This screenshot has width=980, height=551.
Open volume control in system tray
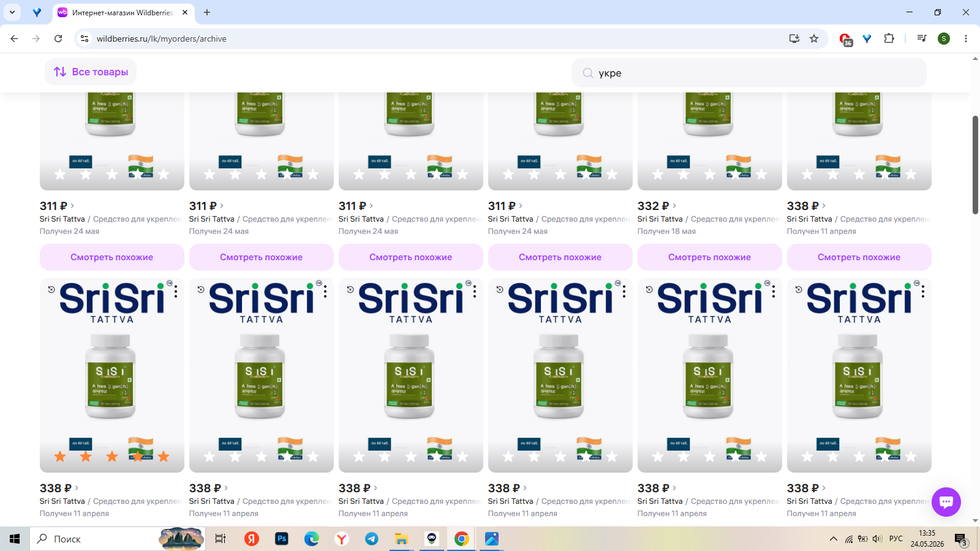877,539
